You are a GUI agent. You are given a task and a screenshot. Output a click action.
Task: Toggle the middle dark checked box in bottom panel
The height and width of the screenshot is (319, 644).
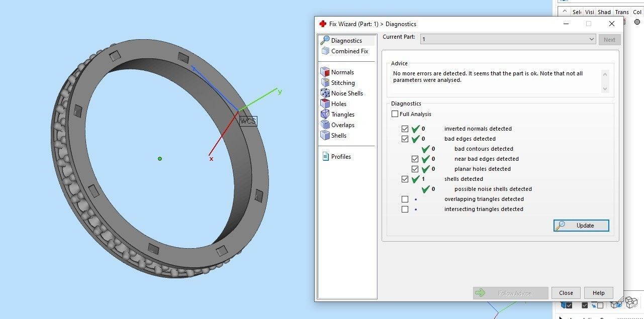point(585,305)
